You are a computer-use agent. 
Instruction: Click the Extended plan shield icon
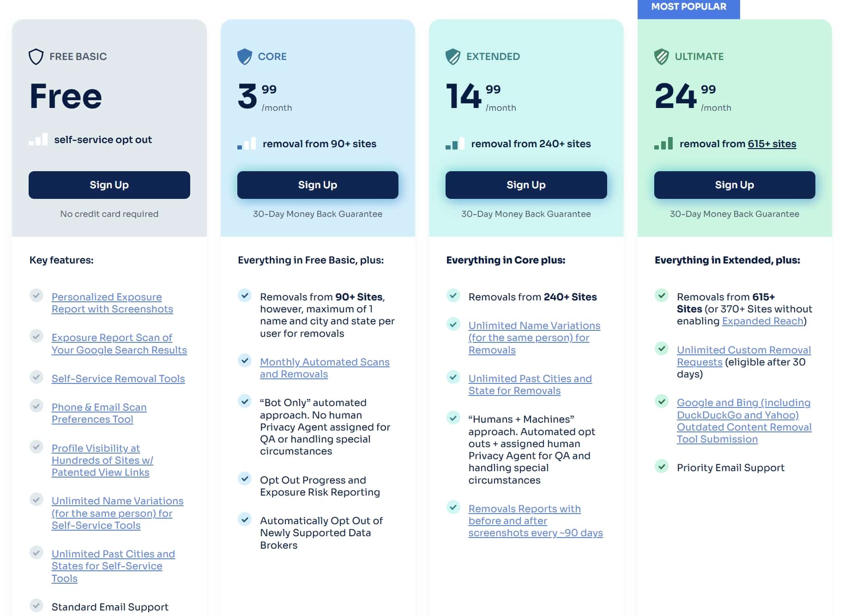[x=453, y=57]
